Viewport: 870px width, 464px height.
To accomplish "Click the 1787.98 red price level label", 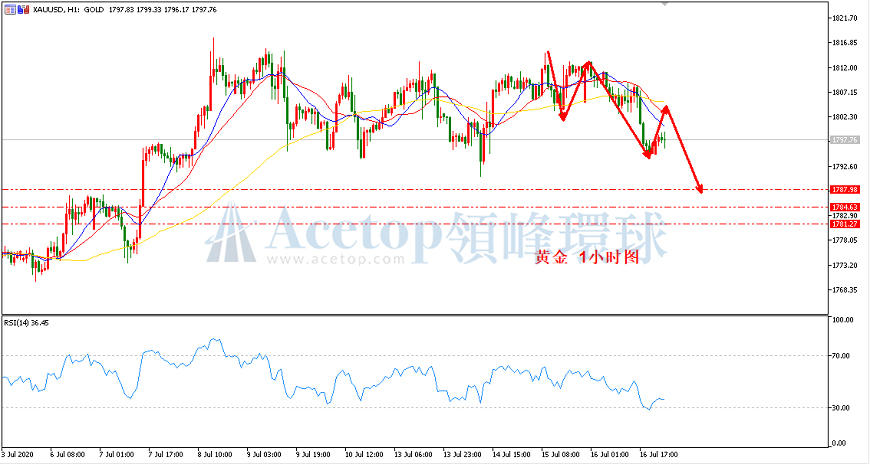I will coord(845,189).
